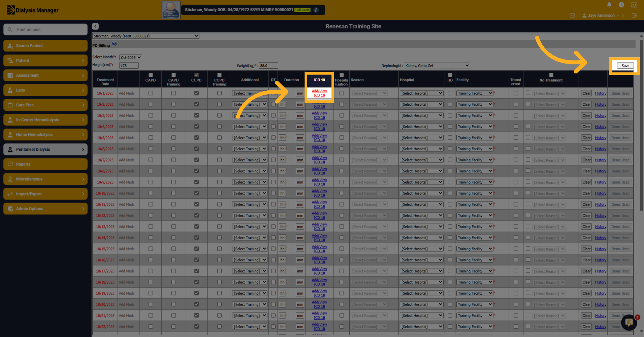The width and height of the screenshot is (644, 337).
Task: Focus the Fast access search box
Action: pos(45,29)
